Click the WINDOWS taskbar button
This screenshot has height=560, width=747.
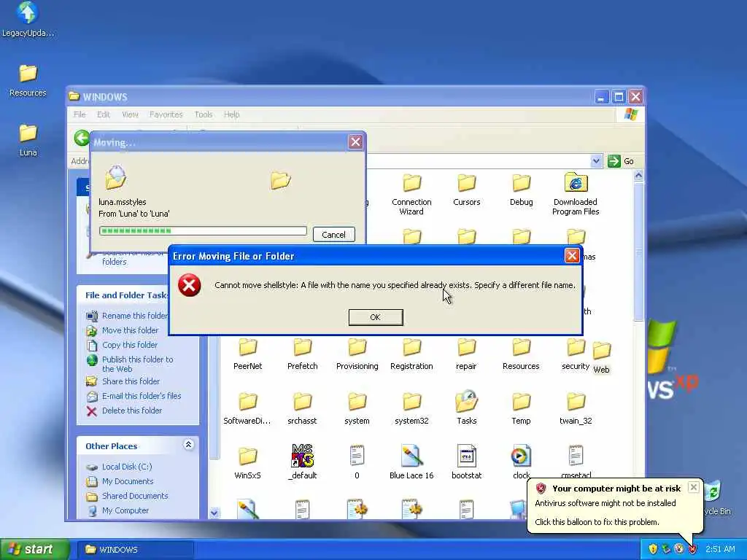[x=135, y=550]
